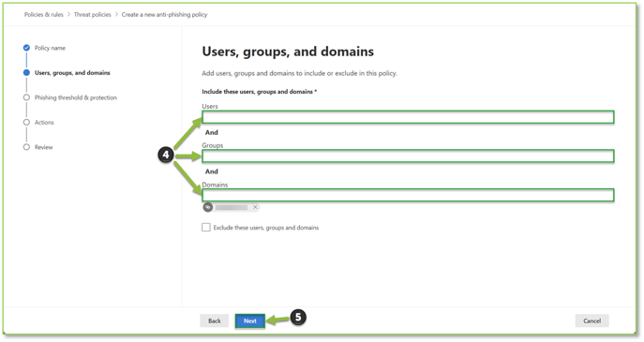Viewport: 644px width, 342px height.
Task: Click into the Domains input field
Action: (408, 195)
